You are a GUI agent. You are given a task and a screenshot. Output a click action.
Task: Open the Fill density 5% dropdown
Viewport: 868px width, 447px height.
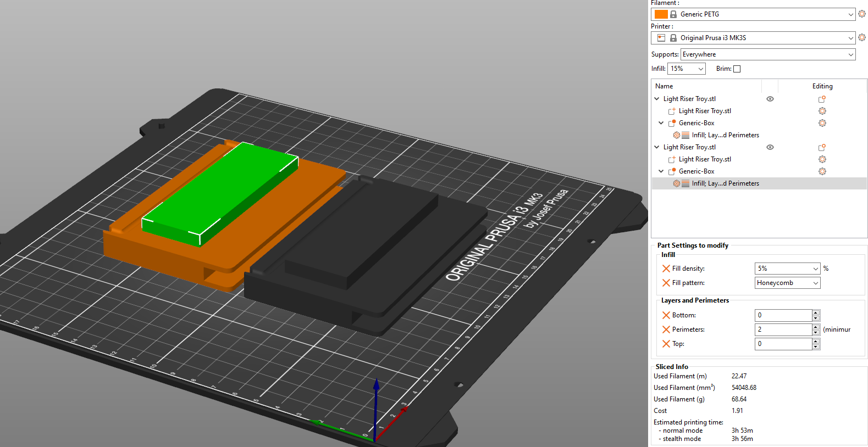click(788, 269)
